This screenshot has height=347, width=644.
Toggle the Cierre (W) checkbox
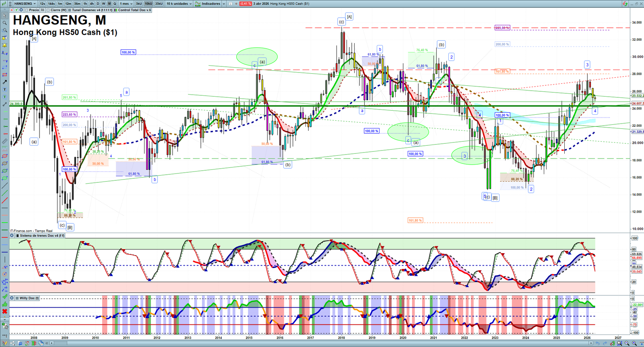click(48, 10)
